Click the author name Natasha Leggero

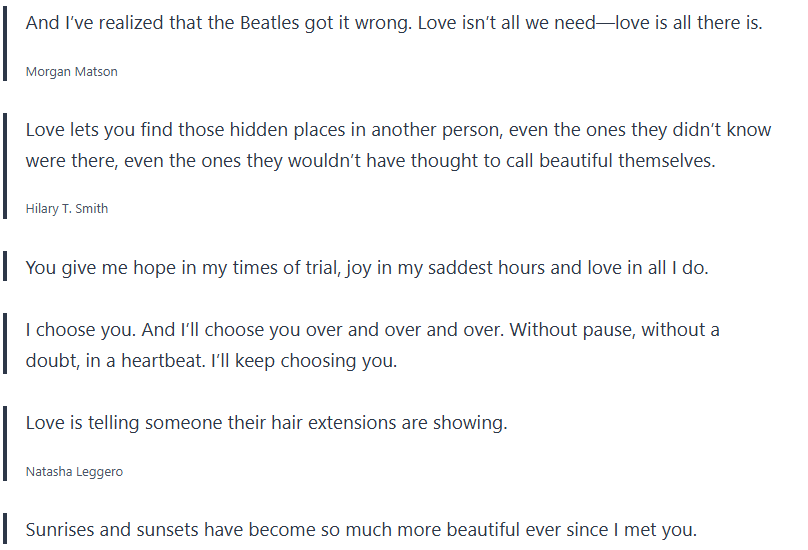[x=74, y=472]
